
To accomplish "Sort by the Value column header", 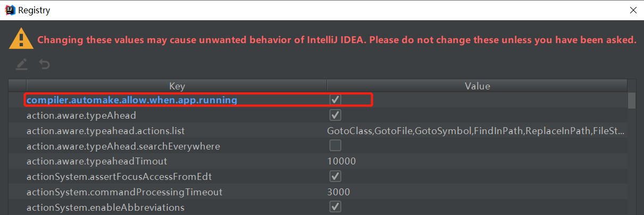I will [477, 86].
